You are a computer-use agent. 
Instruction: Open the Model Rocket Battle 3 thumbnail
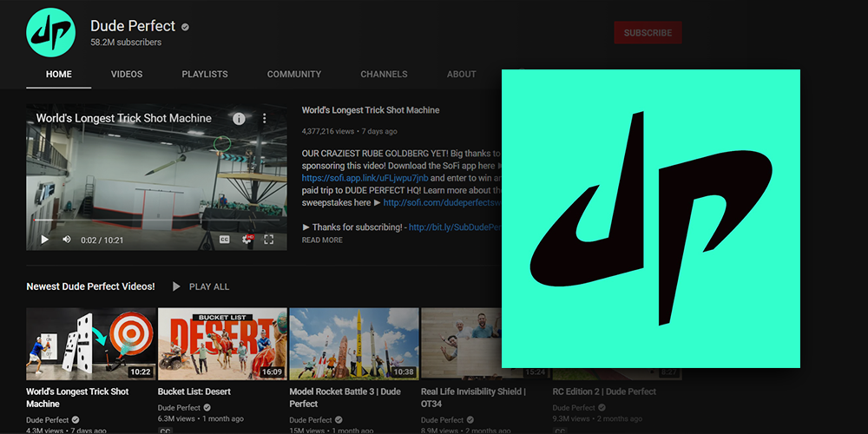pos(354,344)
